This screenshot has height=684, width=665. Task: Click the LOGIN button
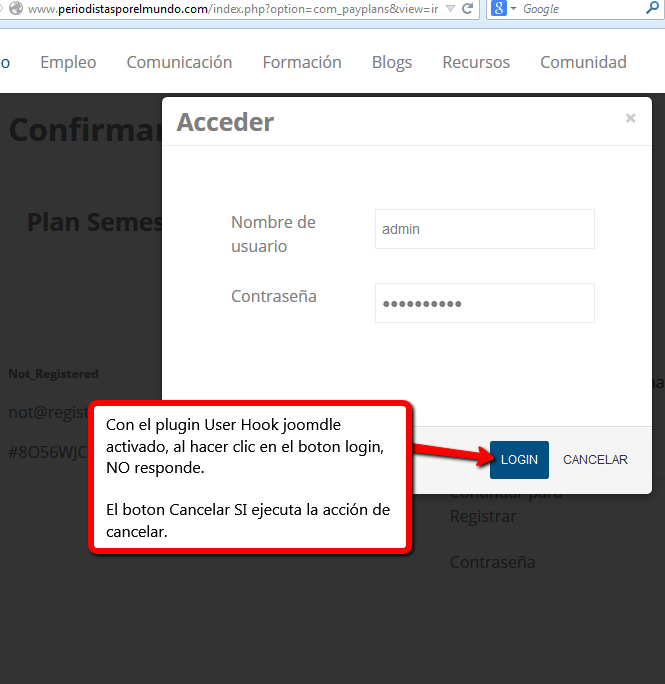click(519, 460)
